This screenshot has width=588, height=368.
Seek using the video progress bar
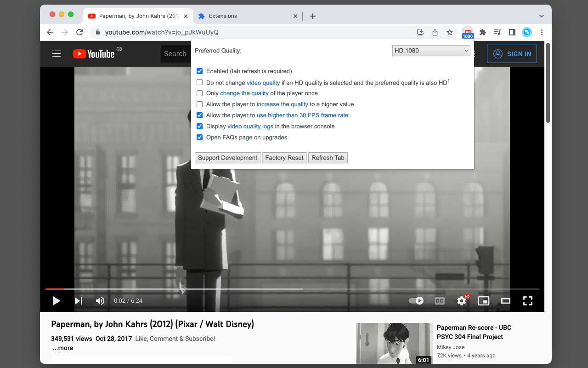click(x=292, y=289)
